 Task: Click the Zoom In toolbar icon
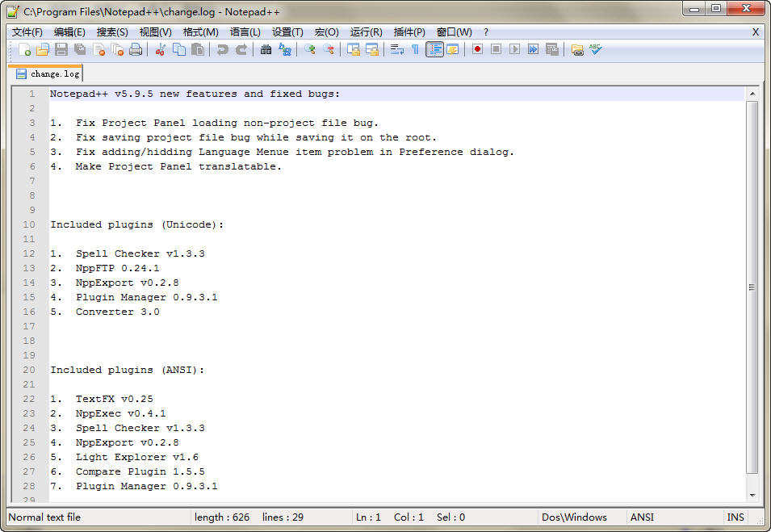point(310,50)
